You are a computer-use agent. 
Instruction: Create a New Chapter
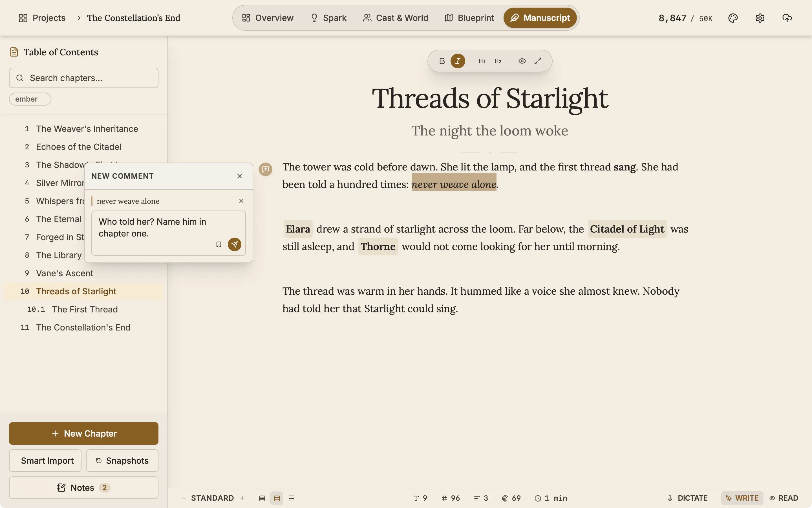[83, 433]
